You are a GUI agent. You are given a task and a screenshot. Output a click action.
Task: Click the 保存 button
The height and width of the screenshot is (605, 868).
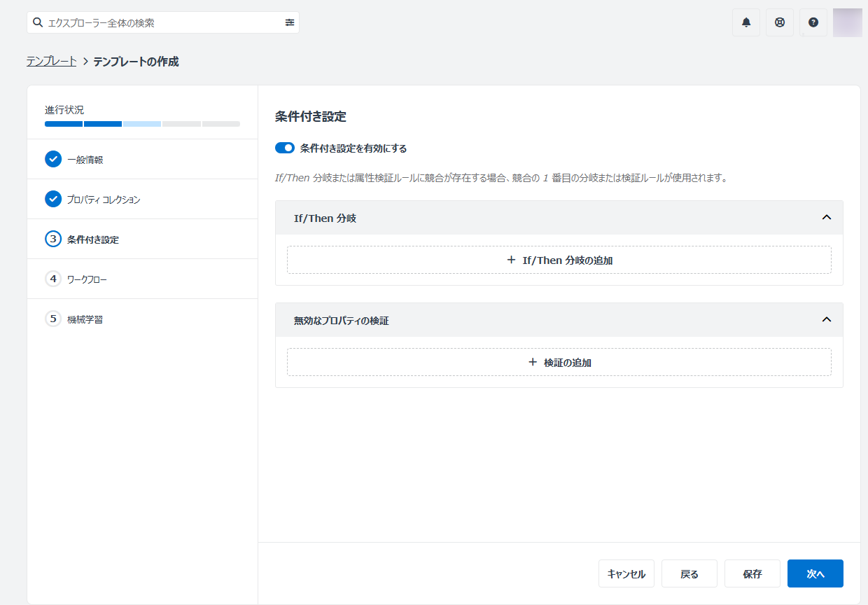point(752,573)
